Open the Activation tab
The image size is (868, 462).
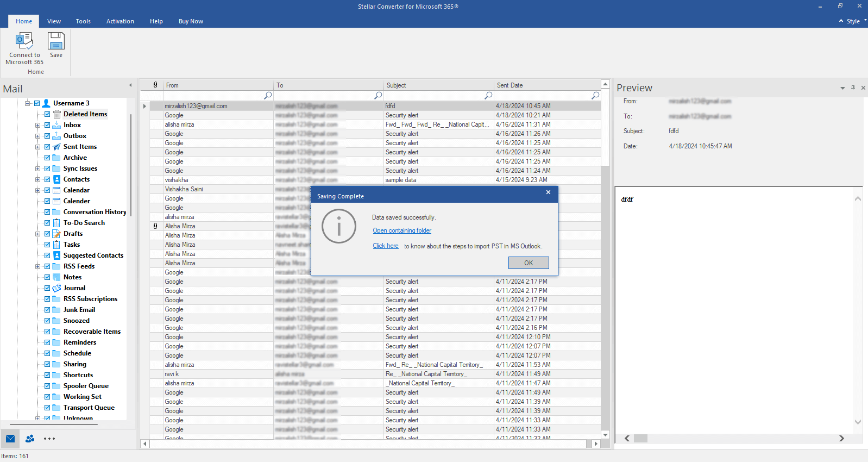(x=120, y=21)
